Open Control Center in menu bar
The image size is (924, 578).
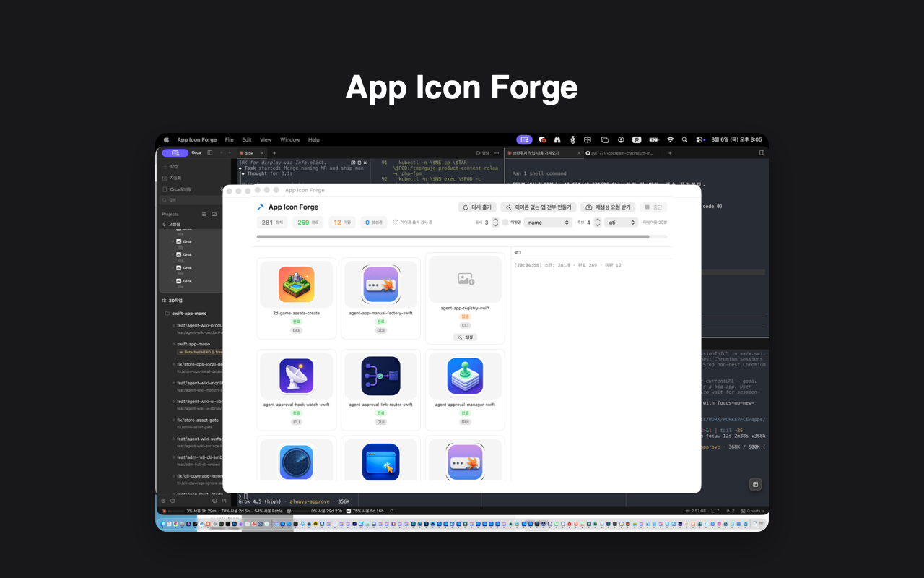pos(700,140)
